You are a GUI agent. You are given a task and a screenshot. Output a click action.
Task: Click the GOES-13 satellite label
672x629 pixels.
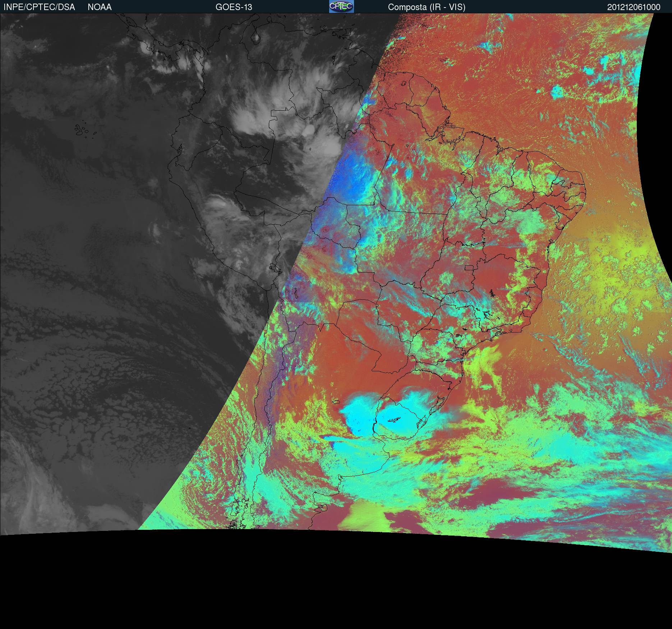[x=234, y=7]
